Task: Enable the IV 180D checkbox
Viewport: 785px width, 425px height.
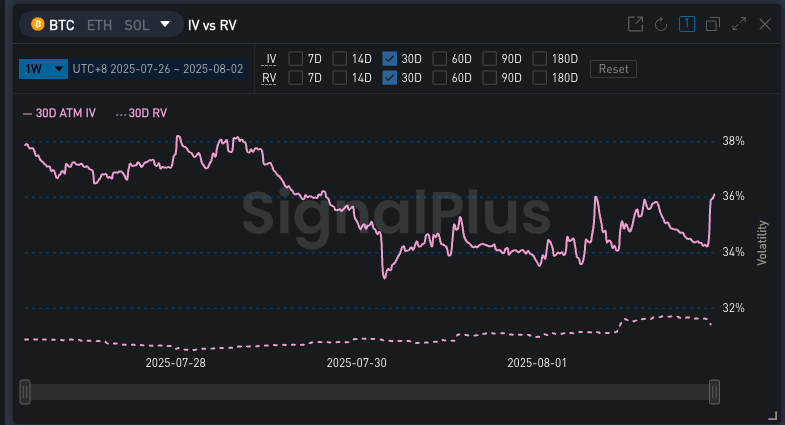Action: (x=540, y=59)
